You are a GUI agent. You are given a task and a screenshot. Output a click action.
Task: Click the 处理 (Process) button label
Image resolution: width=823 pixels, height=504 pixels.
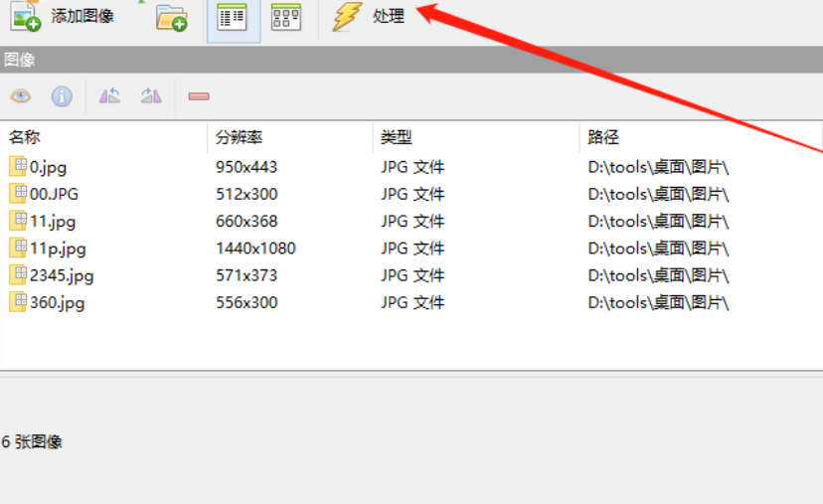tap(389, 16)
